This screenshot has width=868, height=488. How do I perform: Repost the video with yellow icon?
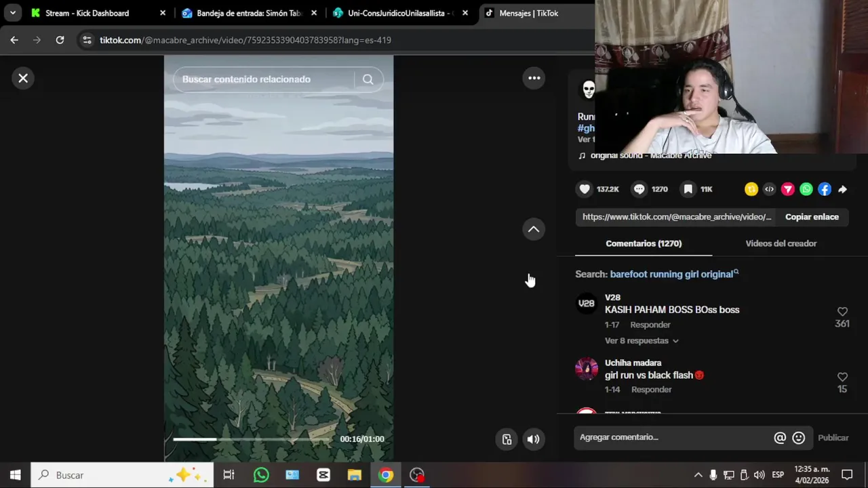(751, 190)
